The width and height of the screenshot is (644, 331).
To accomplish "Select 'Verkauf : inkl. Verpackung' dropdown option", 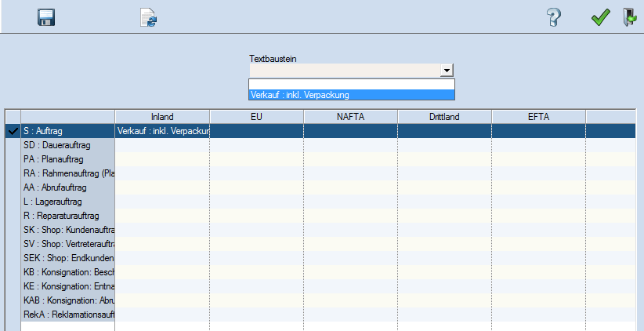I will (x=351, y=95).
